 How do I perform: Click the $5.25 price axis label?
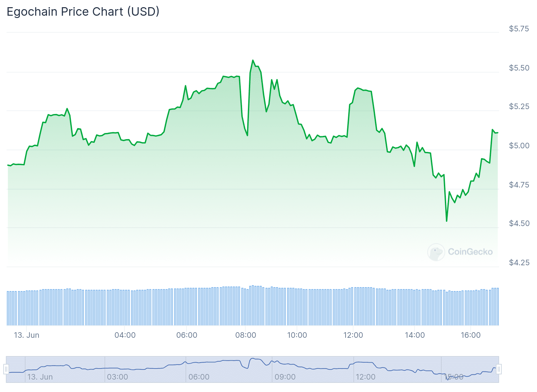click(519, 106)
